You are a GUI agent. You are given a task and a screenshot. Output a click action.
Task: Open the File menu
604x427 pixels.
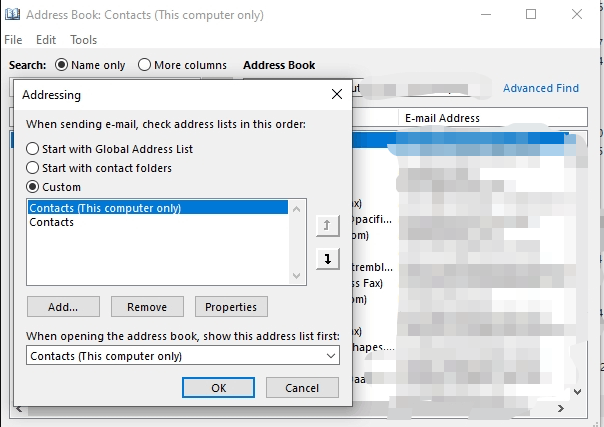[x=13, y=40]
